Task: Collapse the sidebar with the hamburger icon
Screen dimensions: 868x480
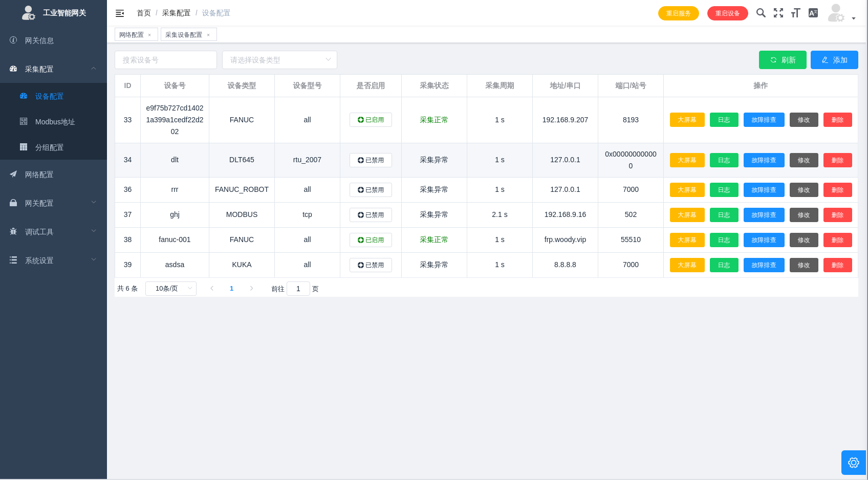Action: pyautogui.click(x=120, y=13)
